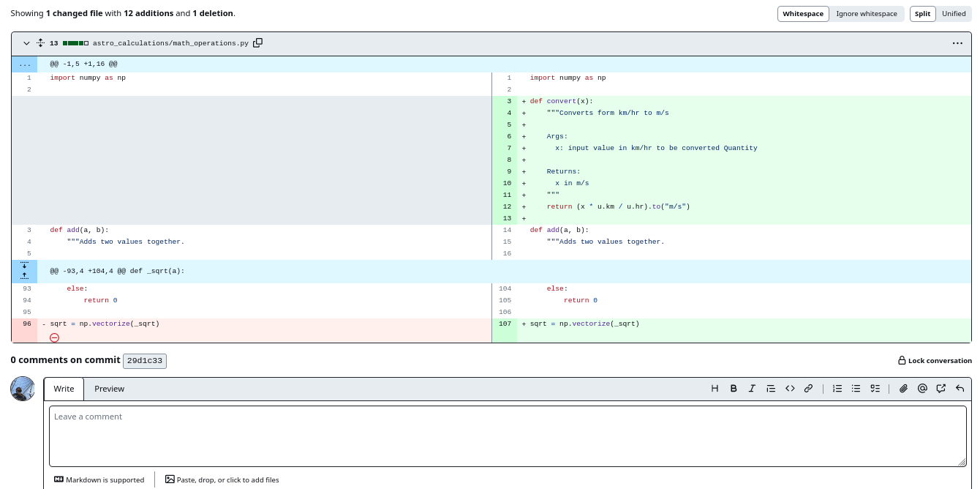Image resolution: width=980 pixels, height=489 pixels.
Task: Open commit 29d1c33
Action: click(x=144, y=361)
